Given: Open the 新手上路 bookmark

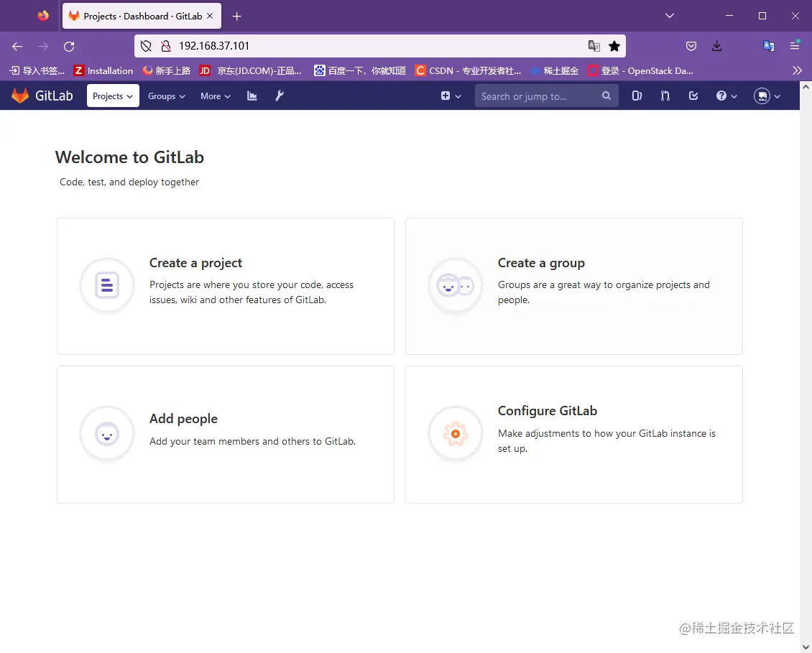Looking at the screenshot, I should click(x=167, y=70).
